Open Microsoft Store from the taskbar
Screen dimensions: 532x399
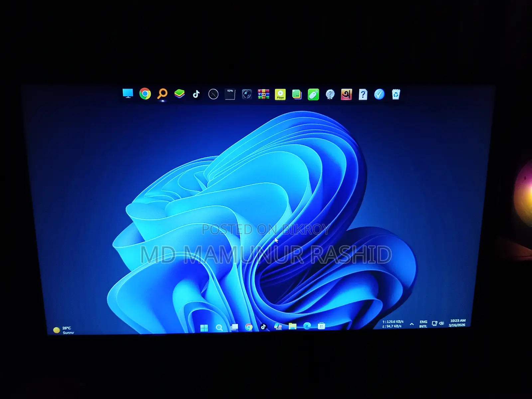pos(321,326)
